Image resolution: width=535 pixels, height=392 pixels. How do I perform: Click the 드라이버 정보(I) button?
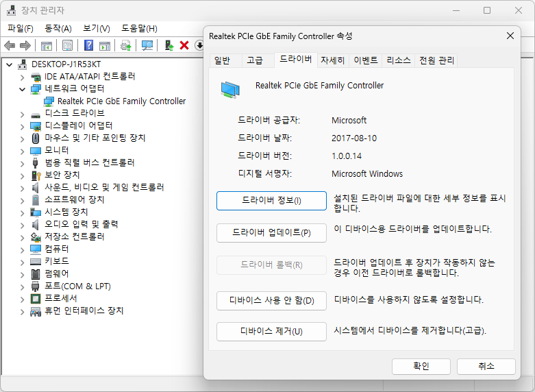271,200
